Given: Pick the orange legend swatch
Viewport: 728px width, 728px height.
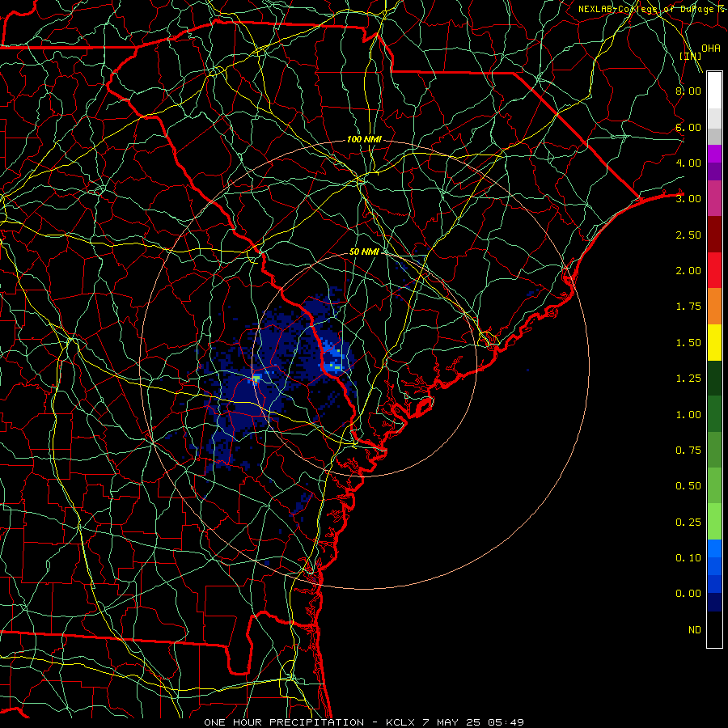Looking at the screenshot, I should 714,307.
